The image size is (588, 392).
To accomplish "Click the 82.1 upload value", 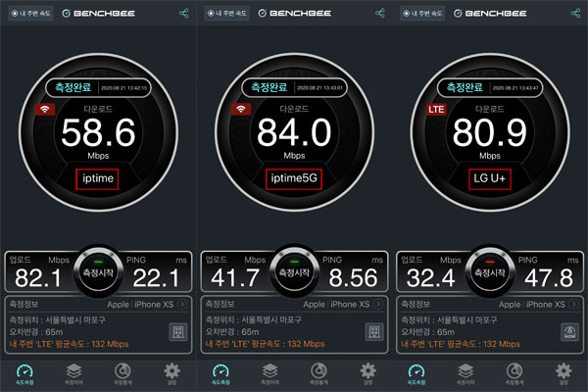I will click(38, 278).
